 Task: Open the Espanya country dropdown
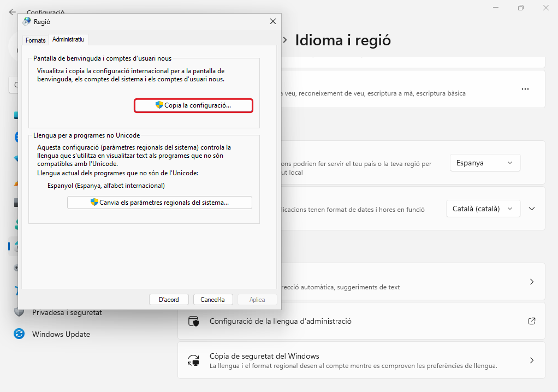485,163
